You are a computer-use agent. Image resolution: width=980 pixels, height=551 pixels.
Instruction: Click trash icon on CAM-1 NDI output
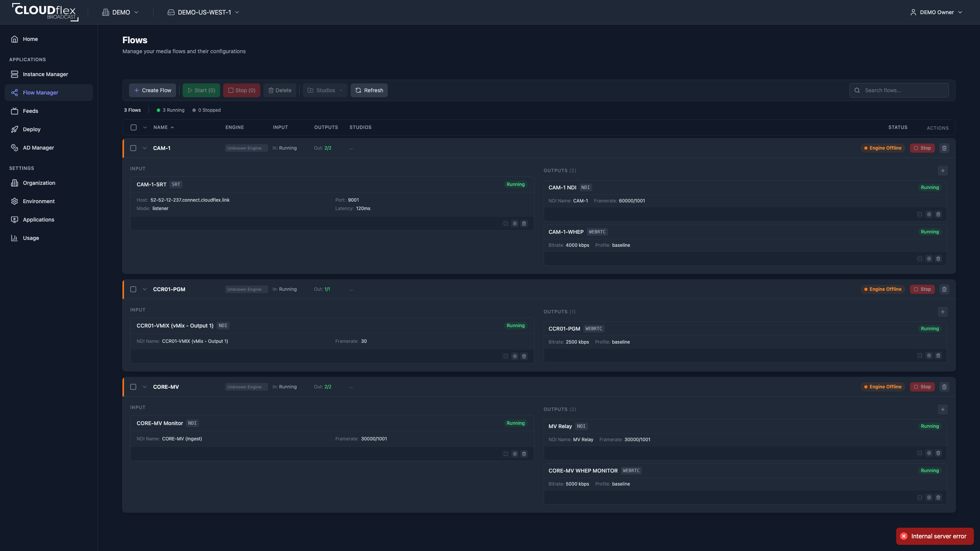938,214
